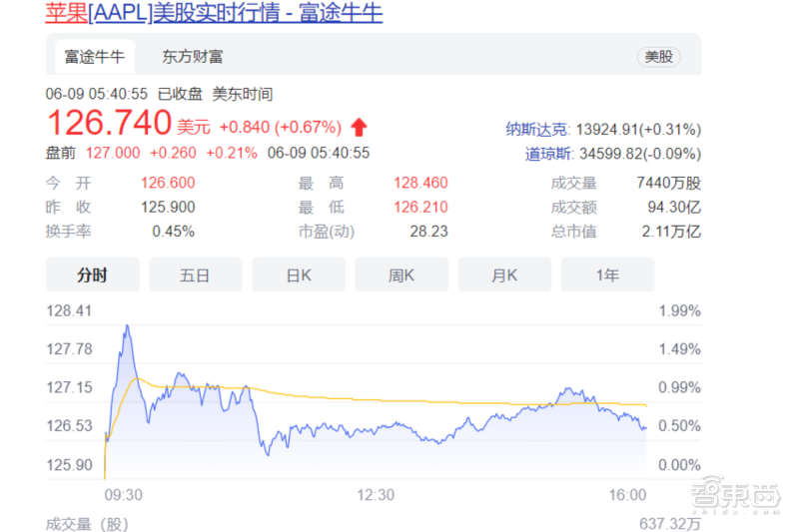Click the 1.99% percent axis label
This screenshot has height=532, width=799.
pyautogui.click(x=680, y=310)
